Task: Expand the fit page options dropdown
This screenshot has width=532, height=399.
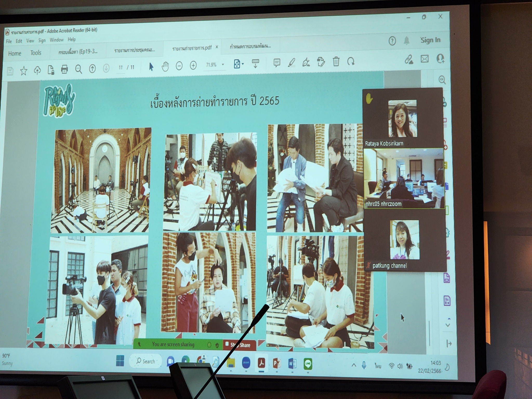Action: (x=243, y=64)
